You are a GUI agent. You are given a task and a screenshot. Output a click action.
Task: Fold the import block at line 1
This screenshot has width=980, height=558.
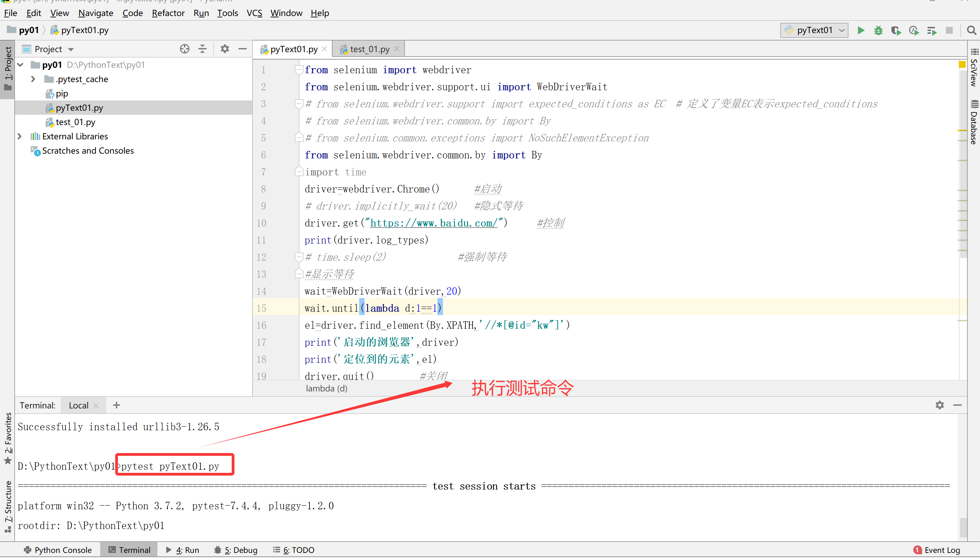point(299,70)
